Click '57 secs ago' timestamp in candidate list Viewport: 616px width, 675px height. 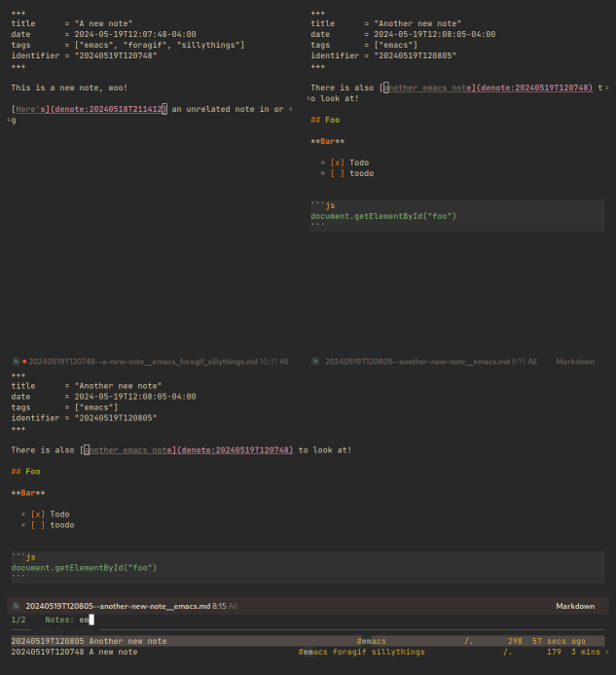coord(559,641)
